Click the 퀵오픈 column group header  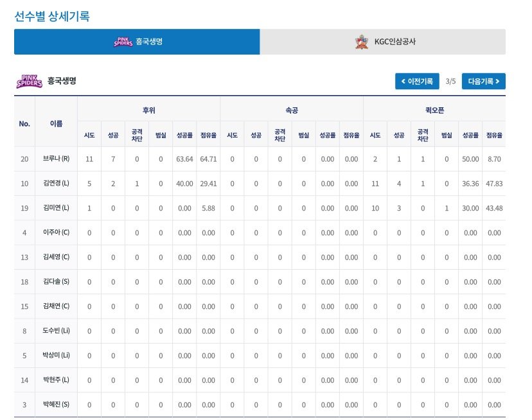coord(434,110)
